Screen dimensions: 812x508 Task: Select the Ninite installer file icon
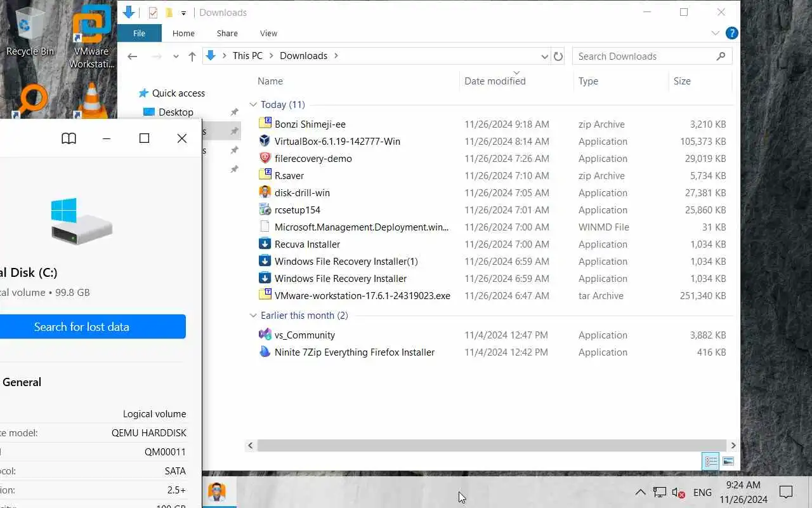pyautogui.click(x=265, y=352)
